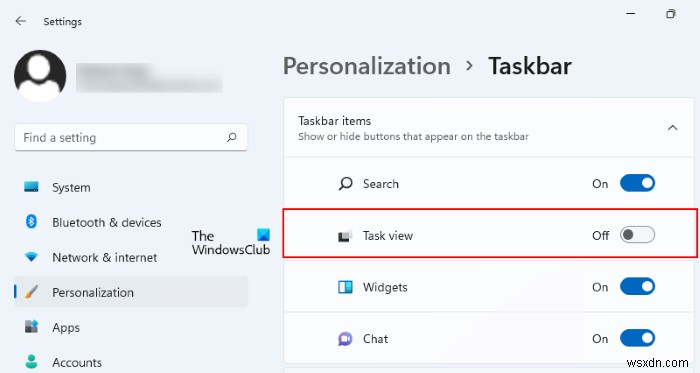Click the Task view label text

pyautogui.click(x=388, y=235)
